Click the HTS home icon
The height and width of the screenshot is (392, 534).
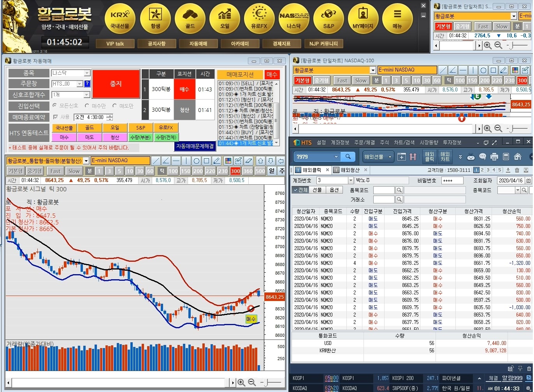pyautogui.click(x=518, y=157)
